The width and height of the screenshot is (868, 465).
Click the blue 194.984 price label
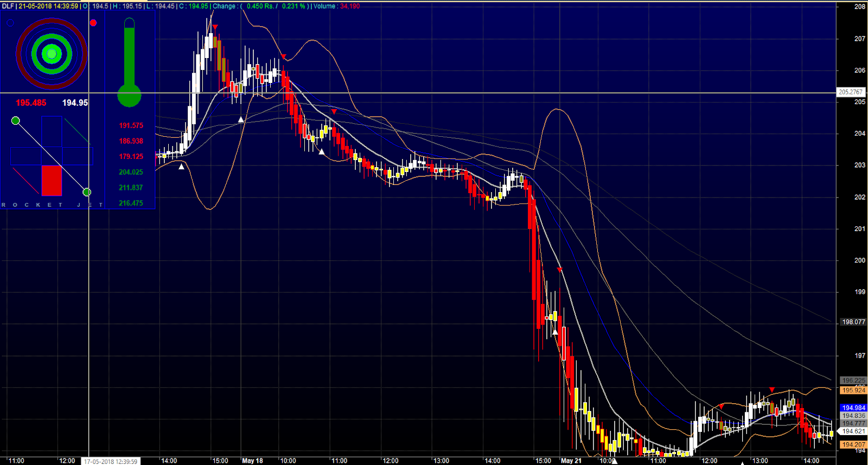(x=853, y=408)
